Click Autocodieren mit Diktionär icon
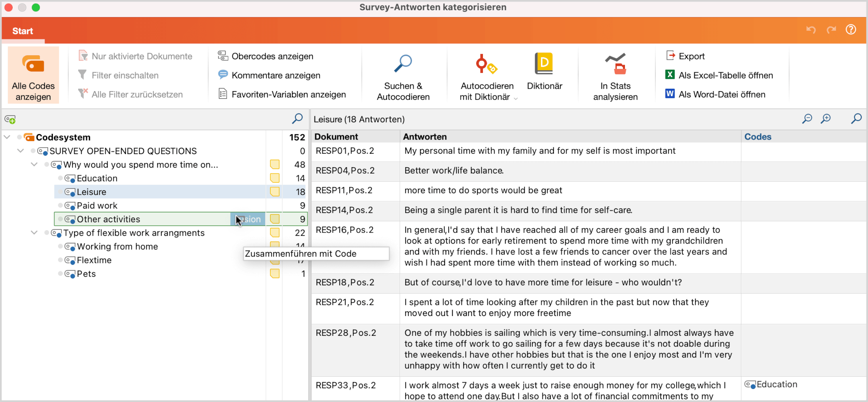This screenshot has height=402, width=868. point(486,64)
